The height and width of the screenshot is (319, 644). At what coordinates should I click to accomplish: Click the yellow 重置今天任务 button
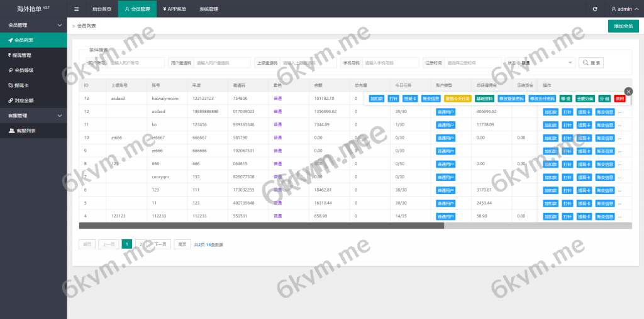tap(457, 99)
